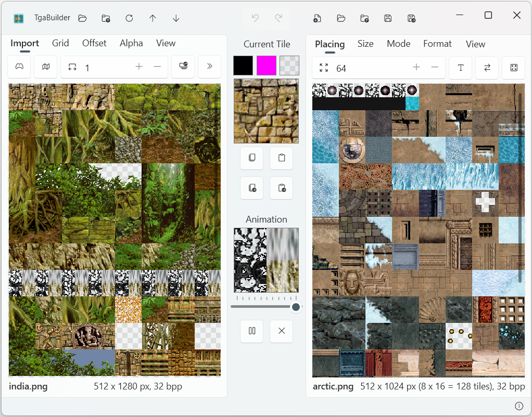
Task: Create a new destination texture file
Action: 317,18
